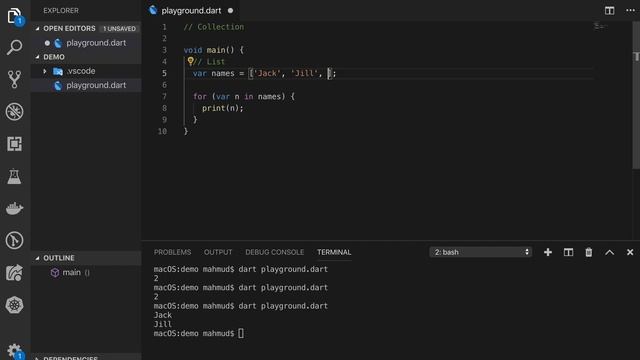Viewport: 640px width, 360px height.
Task: Click the editor vertical scrollbar
Action: pyautogui.click(x=636, y=95)
